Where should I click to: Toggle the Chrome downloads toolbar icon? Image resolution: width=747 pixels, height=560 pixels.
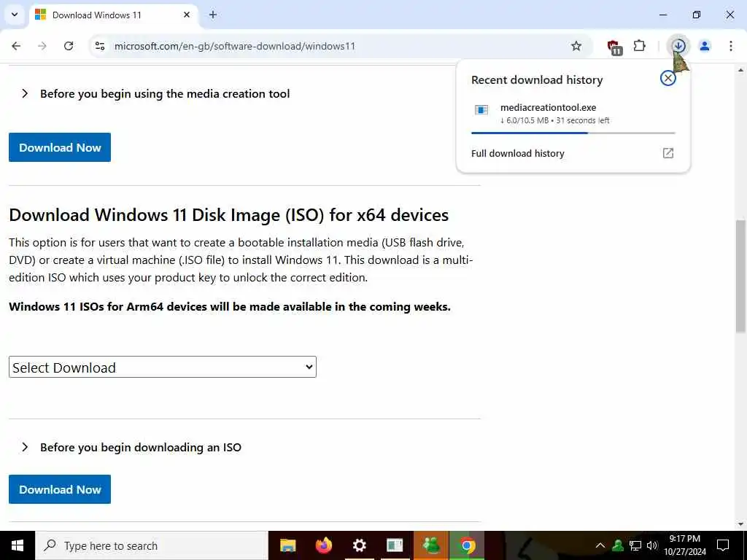coord(679,46)
